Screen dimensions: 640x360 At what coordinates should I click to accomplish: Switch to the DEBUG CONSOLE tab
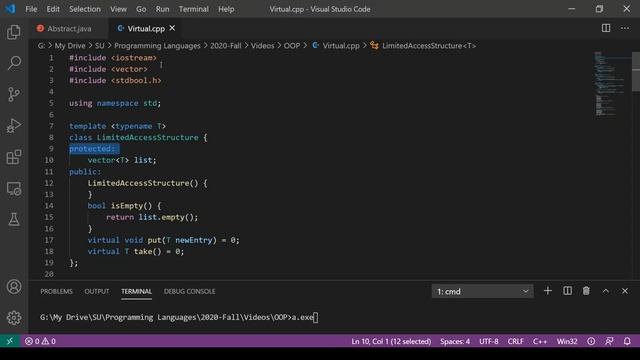[189, 291]
